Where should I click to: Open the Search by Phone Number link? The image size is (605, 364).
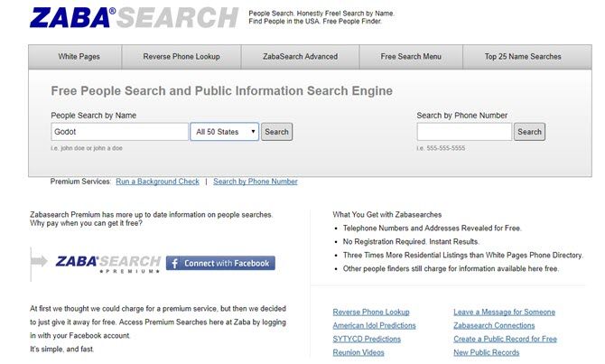pyautogui.click(x=255, y=182)
